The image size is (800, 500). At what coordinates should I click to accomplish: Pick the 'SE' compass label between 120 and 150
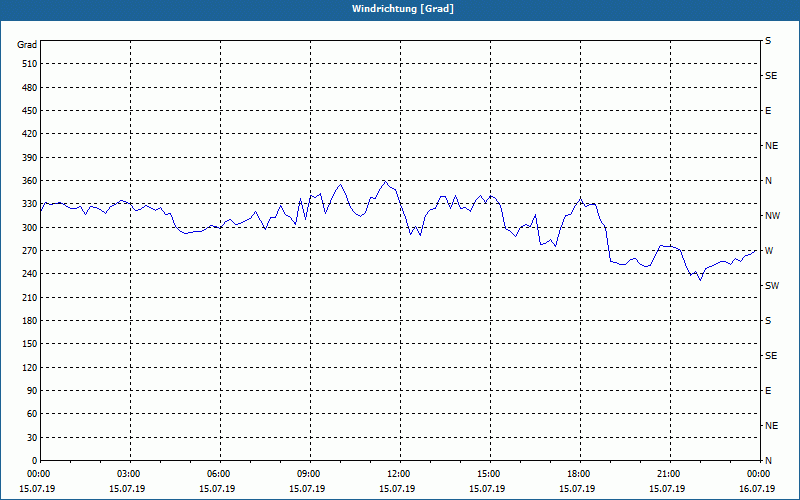pos(771,356)
